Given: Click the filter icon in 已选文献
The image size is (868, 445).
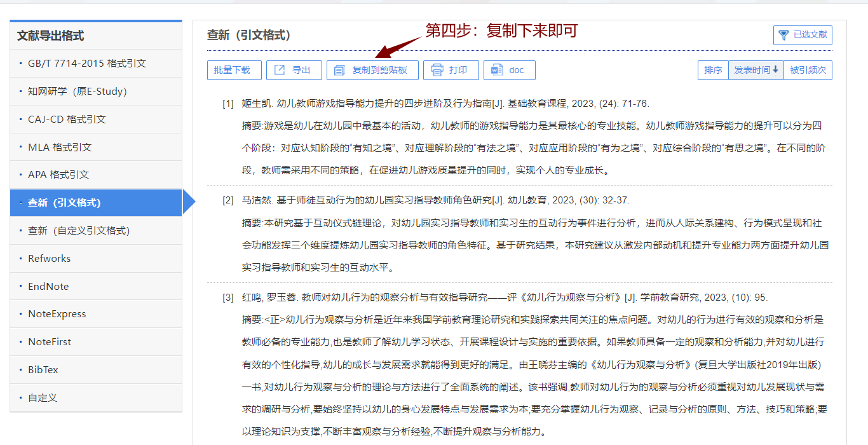Looking at the screenshot, I should pyautogui.click(x=784, y=35).
